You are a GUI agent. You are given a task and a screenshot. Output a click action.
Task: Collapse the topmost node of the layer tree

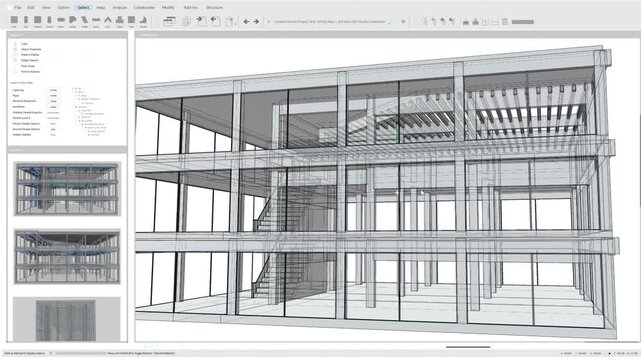pyautogui.click(x=73, y=88)
